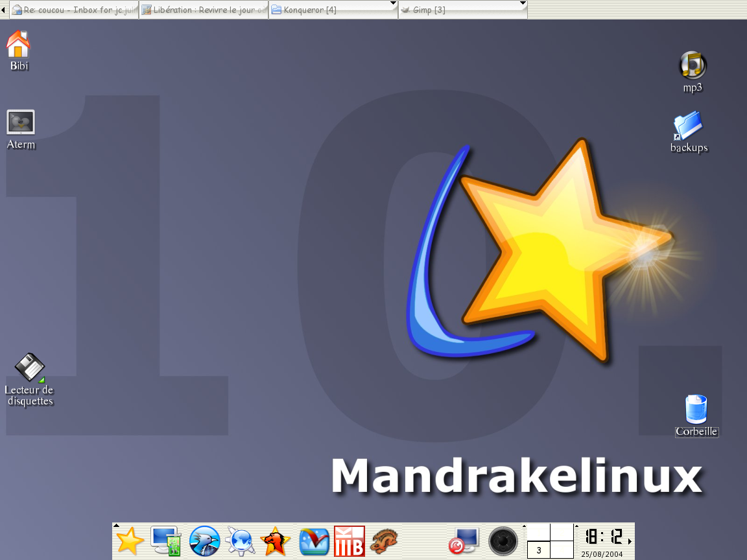Switch to the 'Re: coucou - Inbox' taskbar window
This screenshot has height=560, width=747.
pos(74,10)
